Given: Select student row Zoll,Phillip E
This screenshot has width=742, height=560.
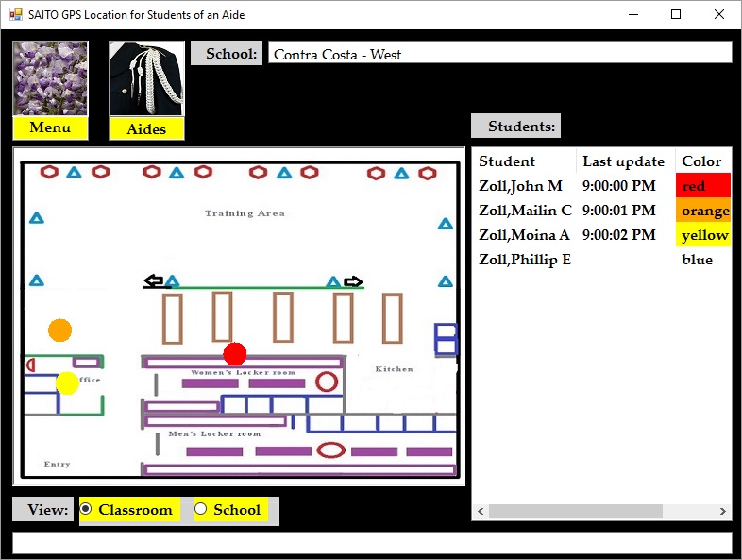Looking at the screenshot, I should (525, 260).
